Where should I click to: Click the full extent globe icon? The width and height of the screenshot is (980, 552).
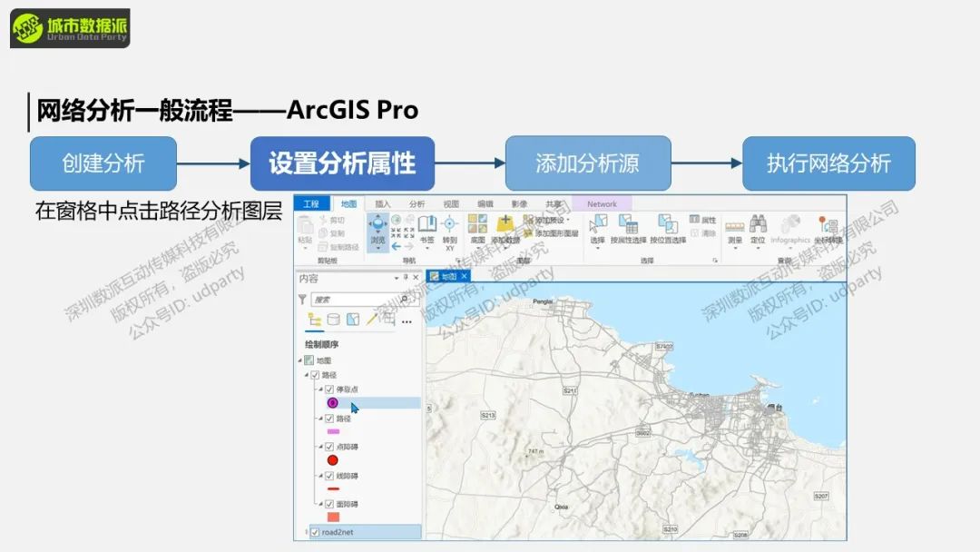(x=396, y=220)
